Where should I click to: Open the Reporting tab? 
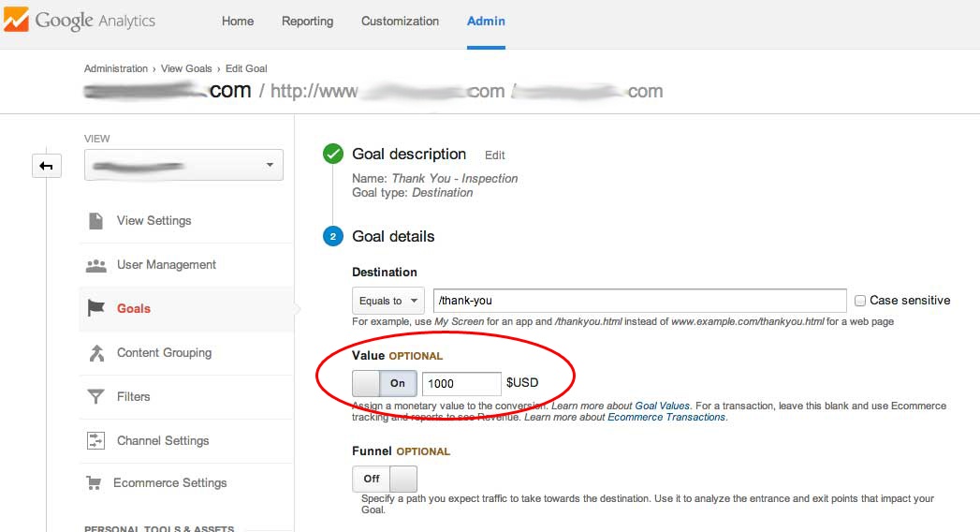[307, 22]
